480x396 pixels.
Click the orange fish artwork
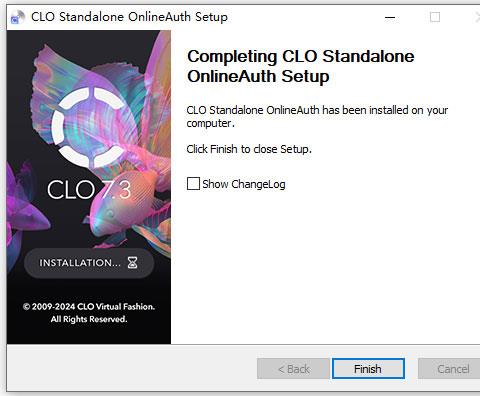click(x=127, y=207)
